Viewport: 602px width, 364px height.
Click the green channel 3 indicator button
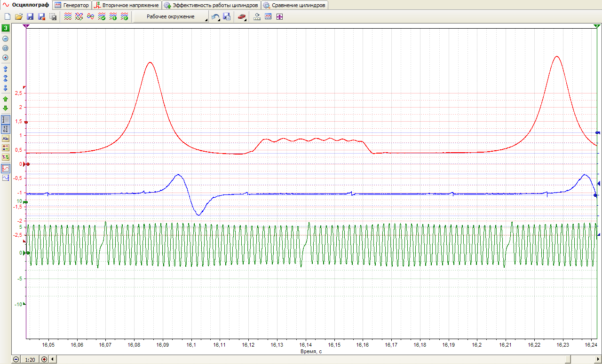pos(6,29)
